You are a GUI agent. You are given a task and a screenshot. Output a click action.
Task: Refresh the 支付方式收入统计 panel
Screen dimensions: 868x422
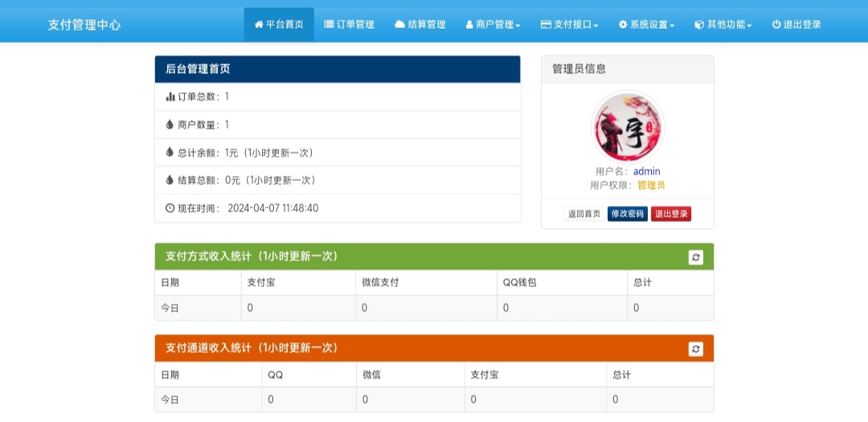click(696, 257)
